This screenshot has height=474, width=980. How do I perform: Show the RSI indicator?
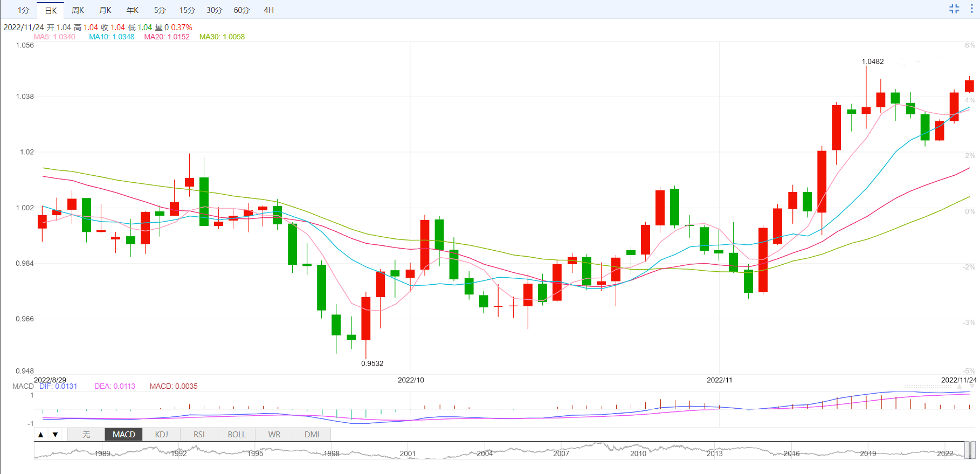tap(199, 435)
